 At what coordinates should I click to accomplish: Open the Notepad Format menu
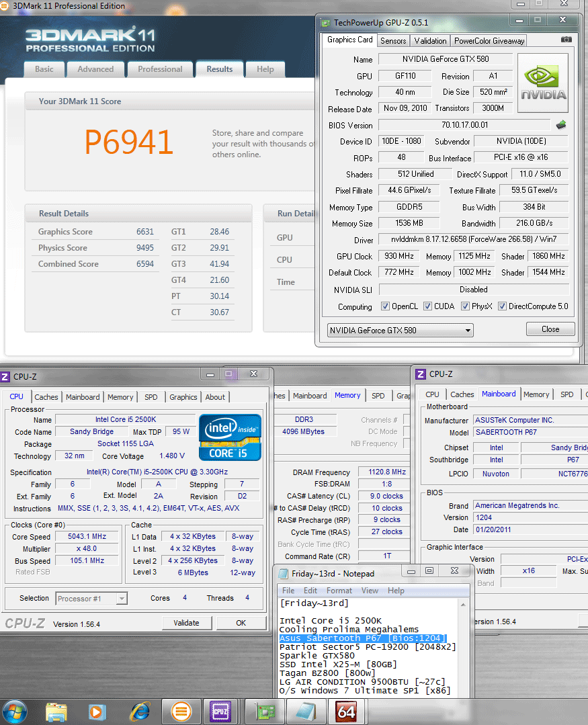click(x=339, y=591)
